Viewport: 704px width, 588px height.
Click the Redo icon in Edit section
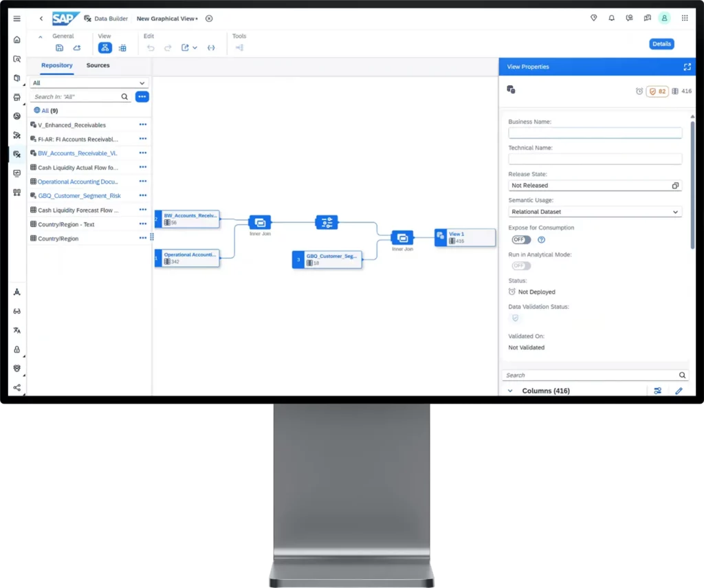tap(168, 47)
